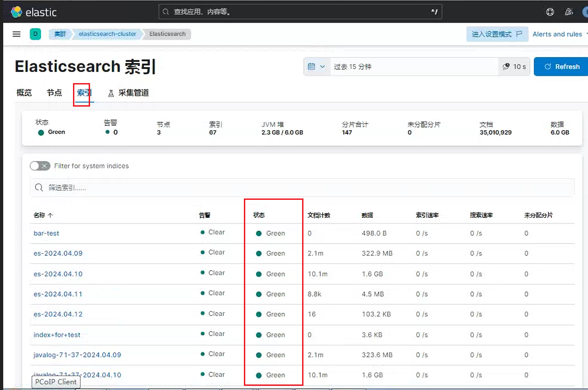Sort by the 未分配分片 column header
The height and width of the screenshot is (390, 588).
[x=539, y=215]
